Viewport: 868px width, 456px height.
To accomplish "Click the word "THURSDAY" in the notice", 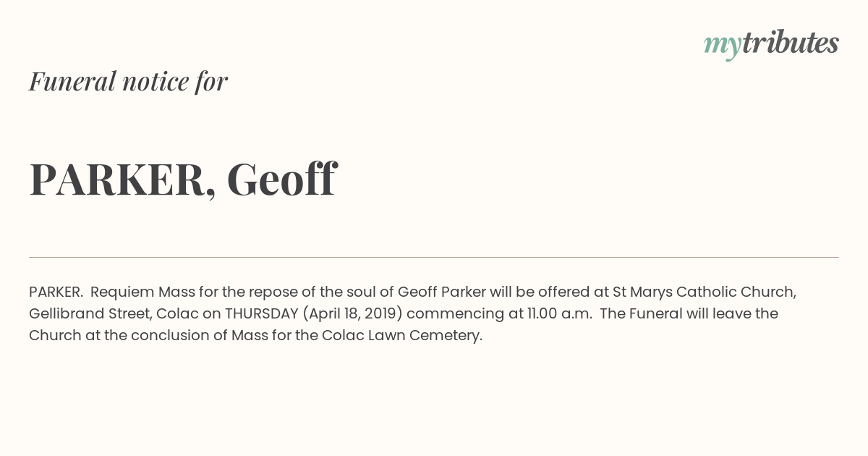I will 262,313.
